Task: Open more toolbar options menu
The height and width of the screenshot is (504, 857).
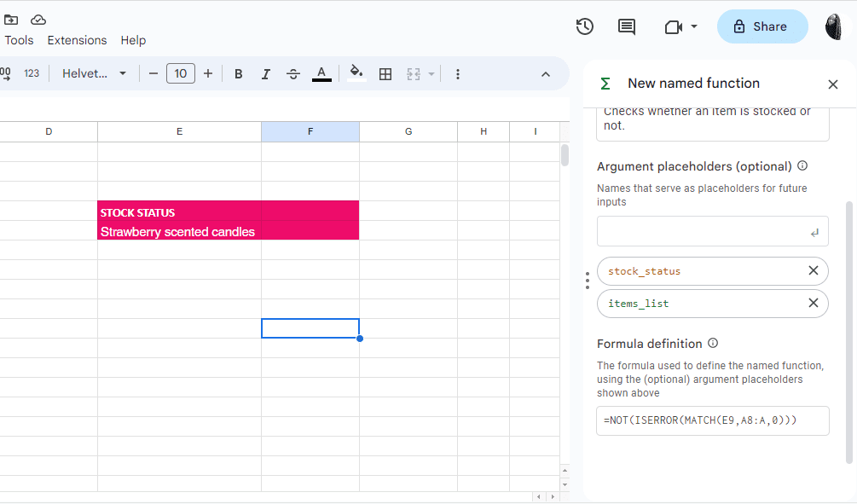Action: point(458,74)
